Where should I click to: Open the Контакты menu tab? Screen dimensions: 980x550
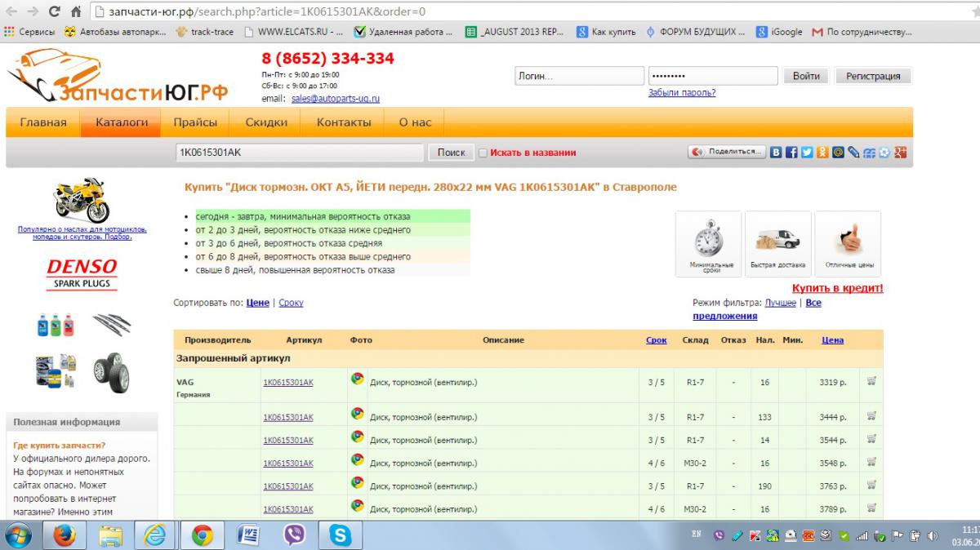[x=344, y=122]
